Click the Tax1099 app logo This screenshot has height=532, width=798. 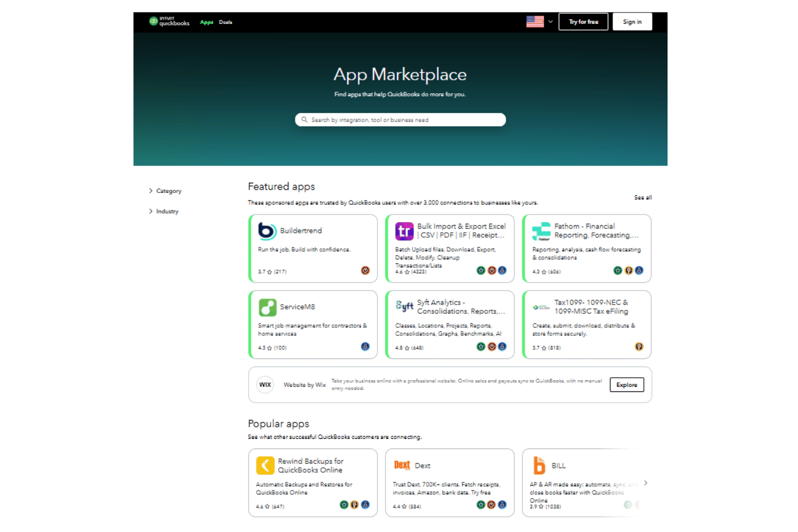[x=541, y=307]
